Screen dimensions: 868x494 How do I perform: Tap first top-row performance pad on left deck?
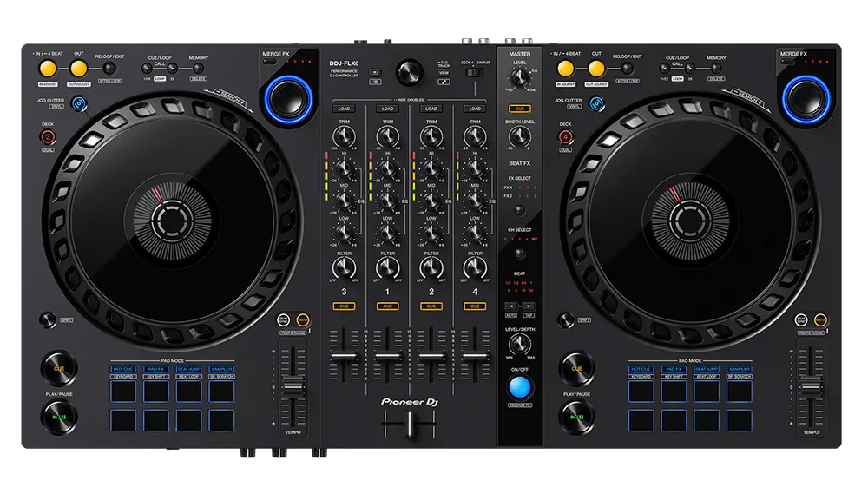tap(123, 392)
